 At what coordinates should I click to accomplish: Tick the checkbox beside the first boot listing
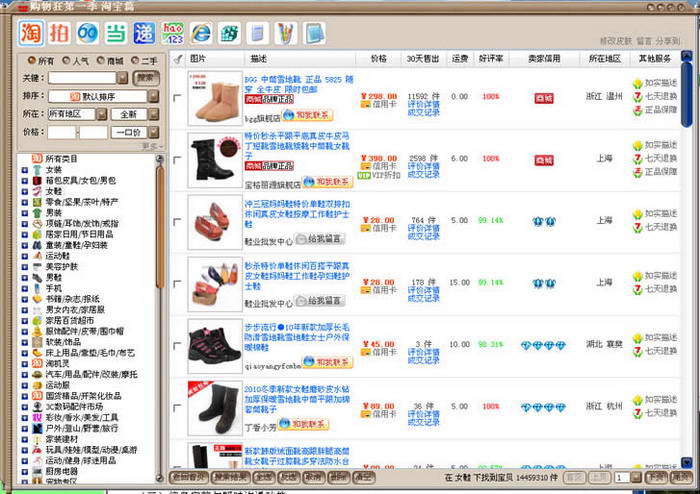coord(178,99)
